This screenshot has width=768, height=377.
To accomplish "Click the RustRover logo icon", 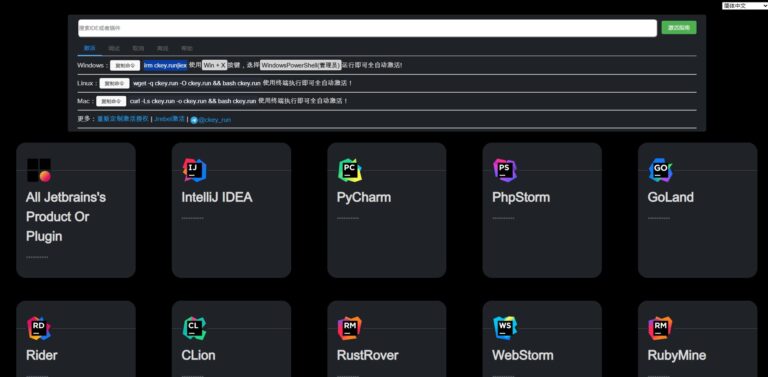I will point(350,328).
